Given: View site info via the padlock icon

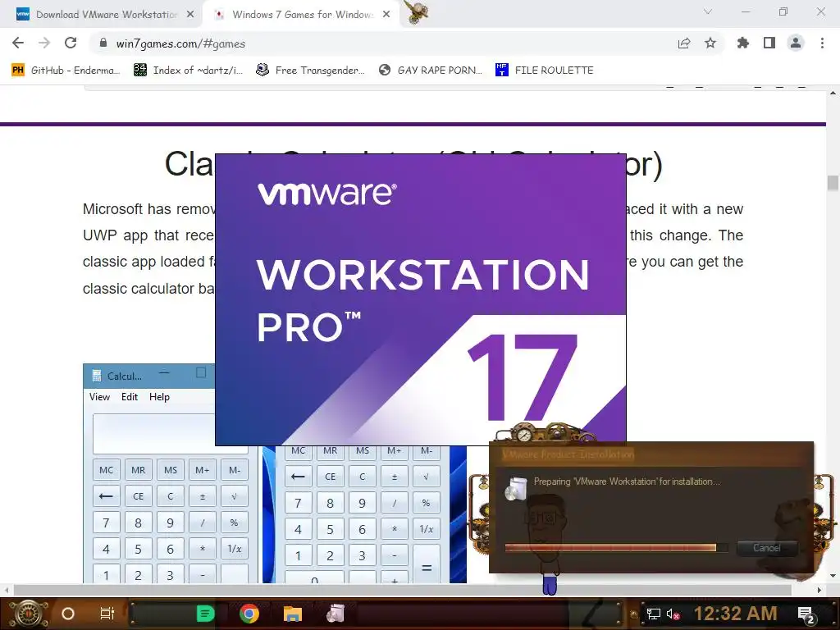Looking at the screenshot, I should 103,43.
